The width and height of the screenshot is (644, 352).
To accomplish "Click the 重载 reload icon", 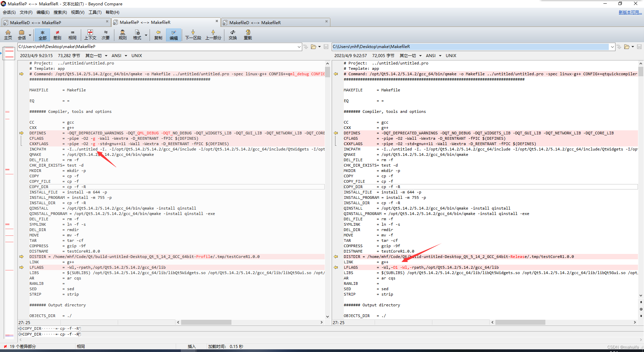I will tap(248, 35).
